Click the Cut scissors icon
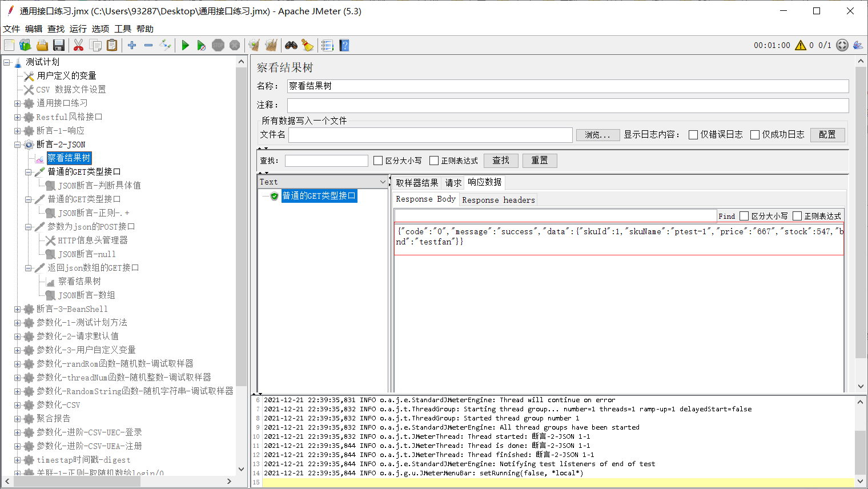Viewport: 868px width, 489px height. click(x=79, y=45)
